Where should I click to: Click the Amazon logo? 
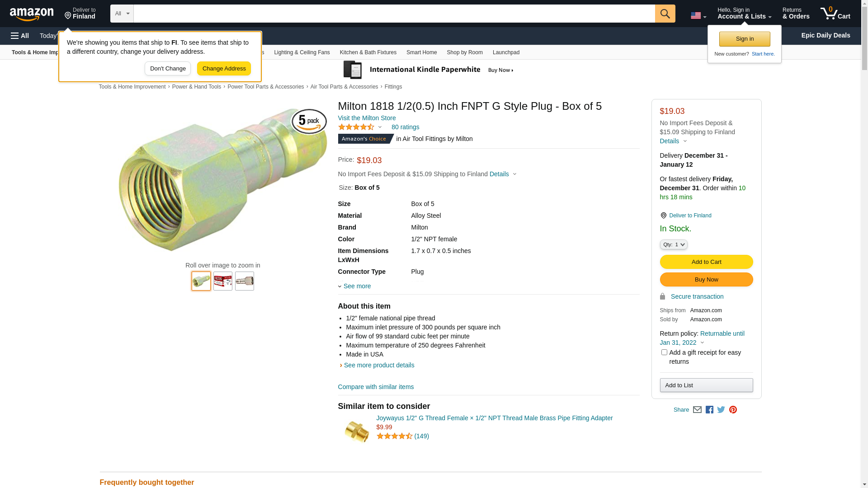click(32, 14)
